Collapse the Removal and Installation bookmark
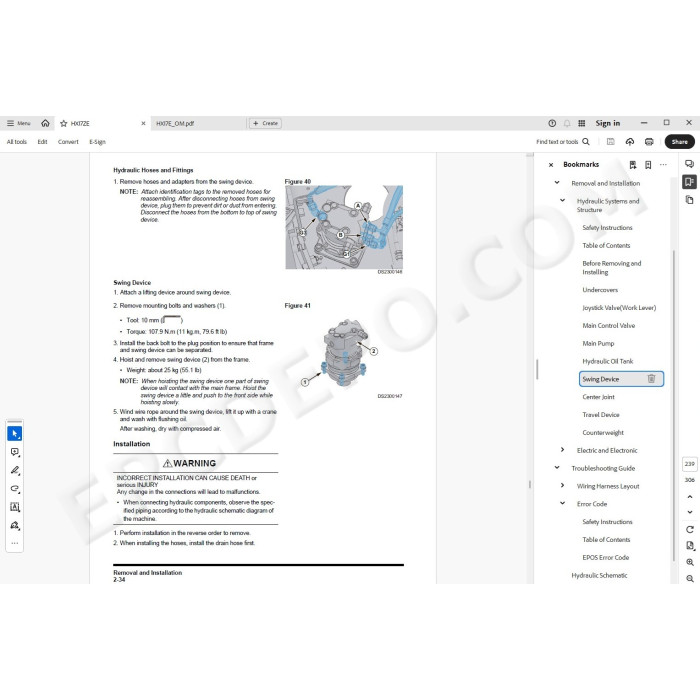This screenshot has height=700, width=700. click(557, 183)
